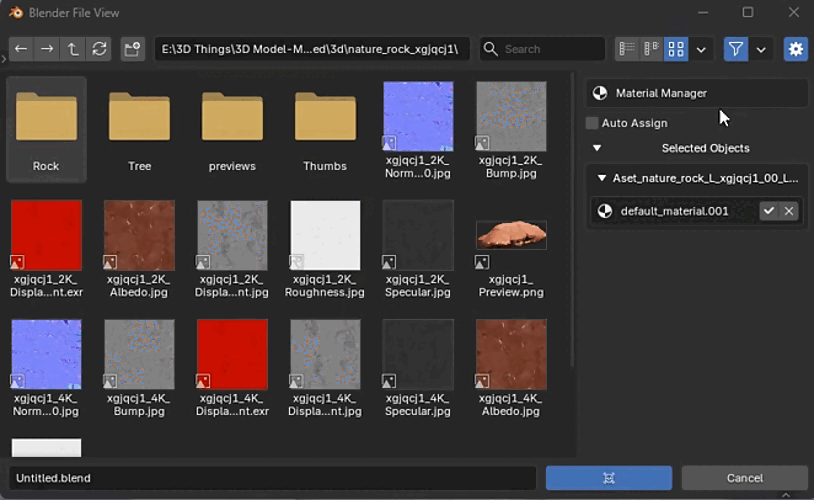This screenshot has width=814, height=500.
Task: Open the previews folder
Action: click(x=232, y=129)
